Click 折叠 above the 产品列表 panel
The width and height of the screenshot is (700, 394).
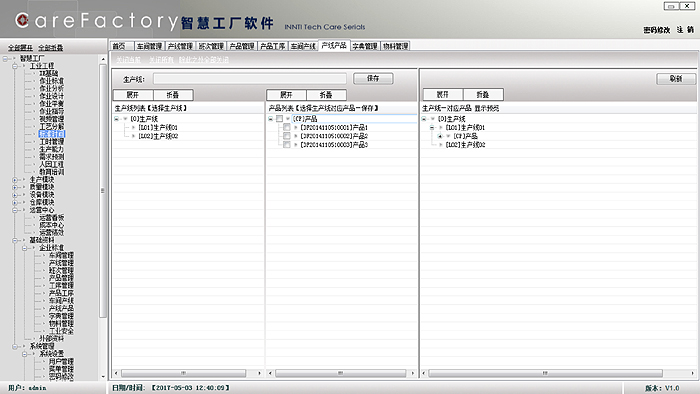pyautogui.click(x=326, y=95)
